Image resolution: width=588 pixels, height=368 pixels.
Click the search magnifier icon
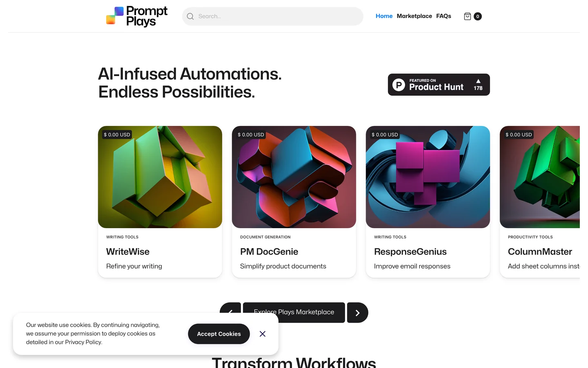(x=190, y=16)
